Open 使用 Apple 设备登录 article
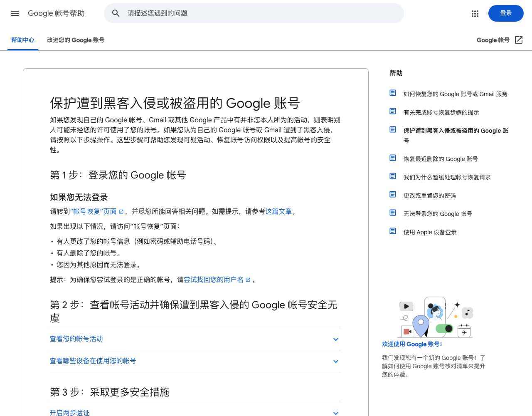 click(430, 232)
